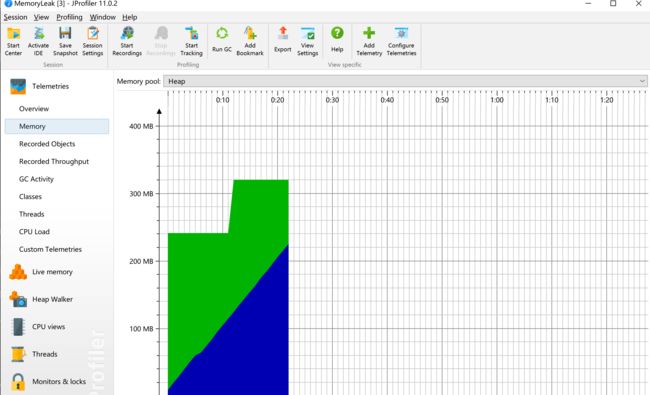Select Recorded Throughput telemetry
The width and height of the screenshot is (650, 395).
[x=54, y=161]
